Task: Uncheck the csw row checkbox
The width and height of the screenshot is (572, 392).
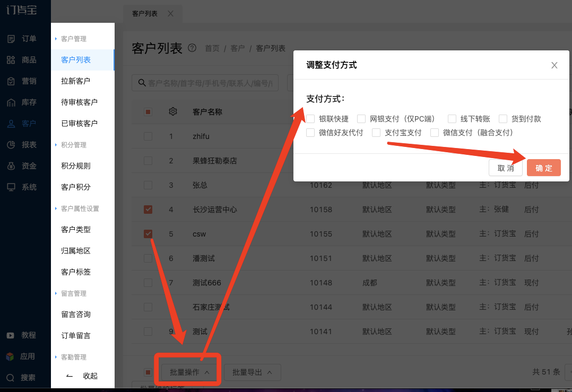Action: coord(148,234)
